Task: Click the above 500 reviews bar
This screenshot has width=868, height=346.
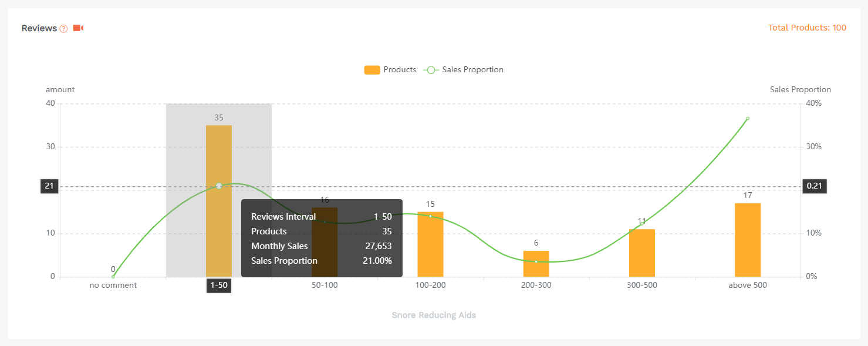Action: (747, 240)
